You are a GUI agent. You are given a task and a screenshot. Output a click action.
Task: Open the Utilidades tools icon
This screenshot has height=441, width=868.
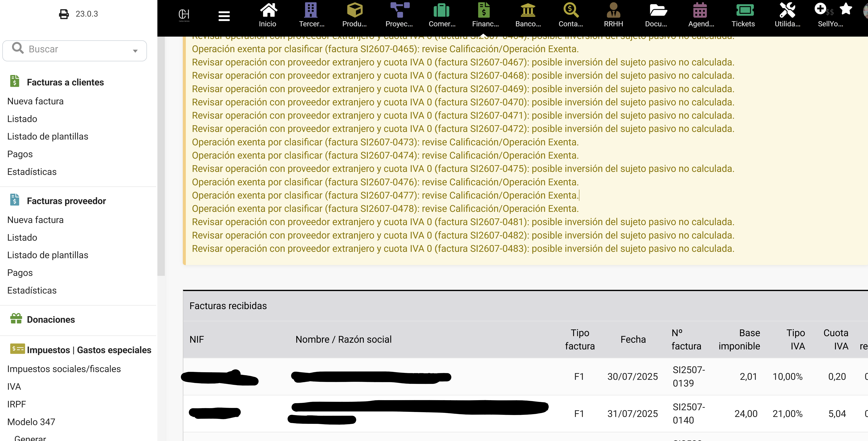click(x=787, y=10)
